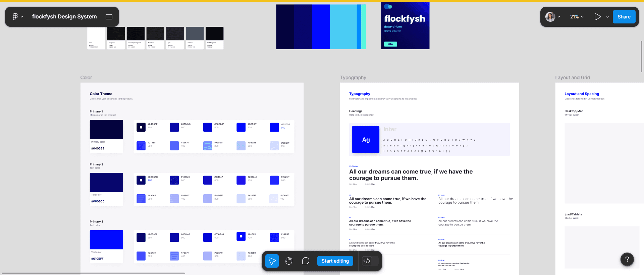The height and width of the screenshot is (275, 644).
Task: Click the blue Typography heading in the frame
Action: pos(360,94)
